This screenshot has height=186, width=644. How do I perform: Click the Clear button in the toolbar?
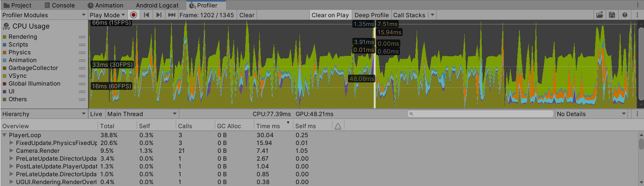(x=247, y=15)
